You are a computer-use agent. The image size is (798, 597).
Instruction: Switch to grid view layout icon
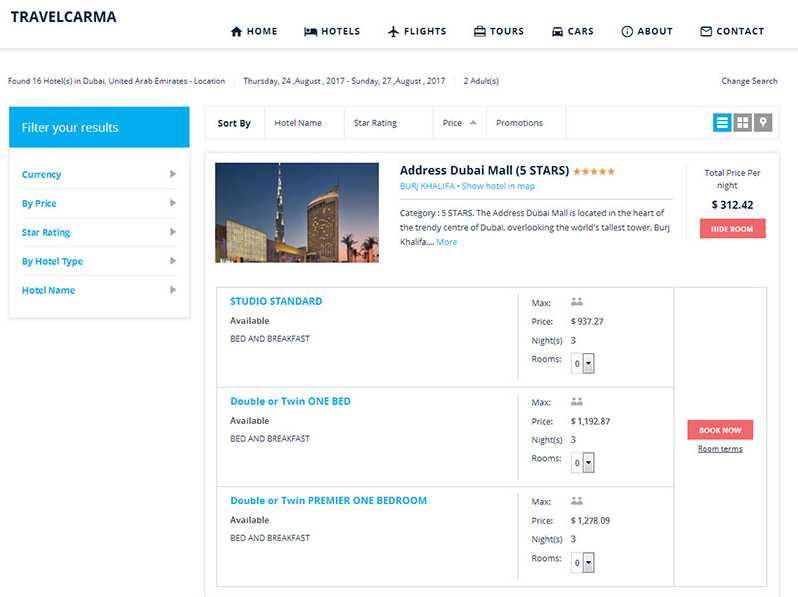[743, 123]
